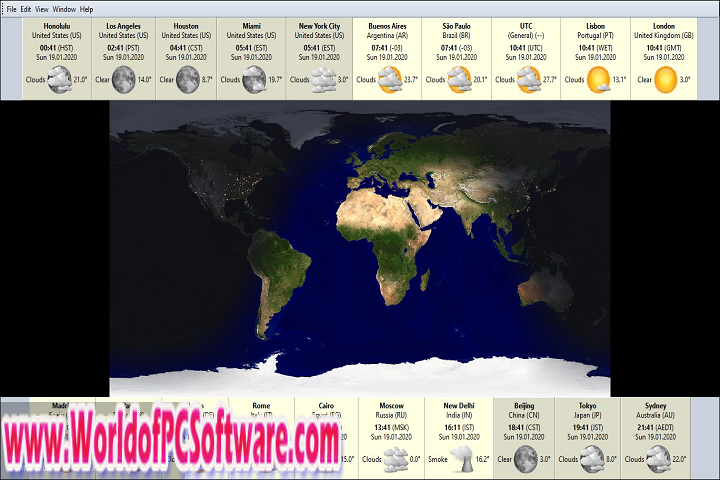Open the File menu
Viewport: 720px width, 480px height.
[11, 9]
